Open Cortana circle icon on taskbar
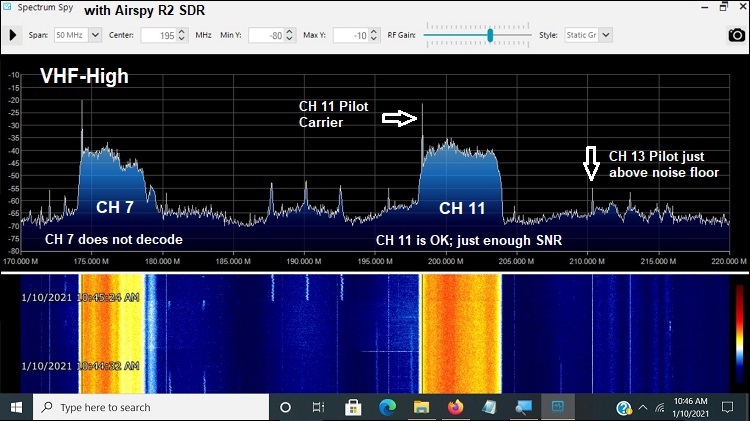The width and height of the screenshot is (750, 421). 285,407
